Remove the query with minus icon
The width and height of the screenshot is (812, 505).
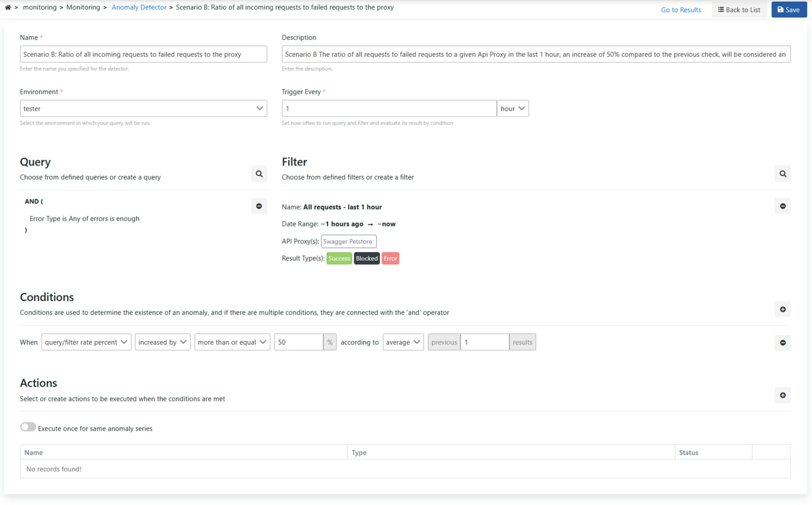pos(259,206)
